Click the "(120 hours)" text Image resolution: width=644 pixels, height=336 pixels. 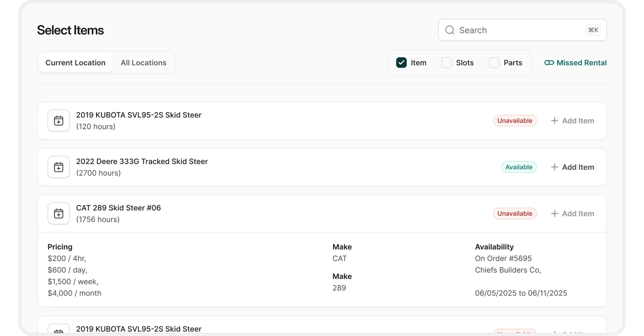[96, 127]
